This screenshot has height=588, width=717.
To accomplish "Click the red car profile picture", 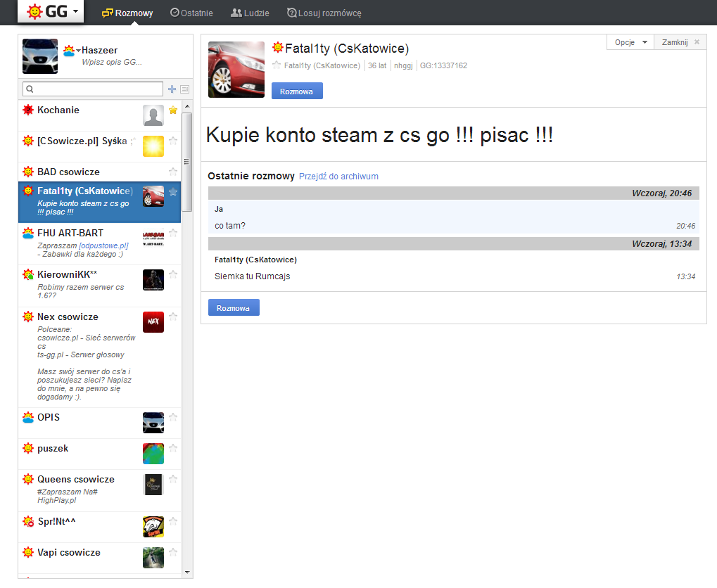I will coord(236,70).
